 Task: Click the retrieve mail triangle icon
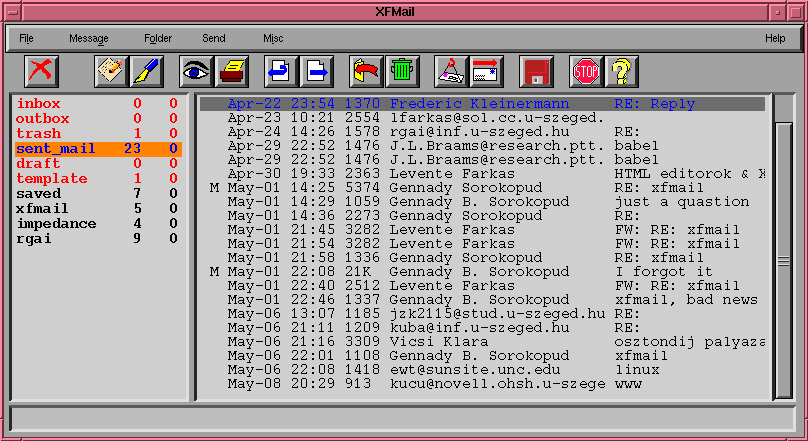pyautogui.click(x=451, y=71)
